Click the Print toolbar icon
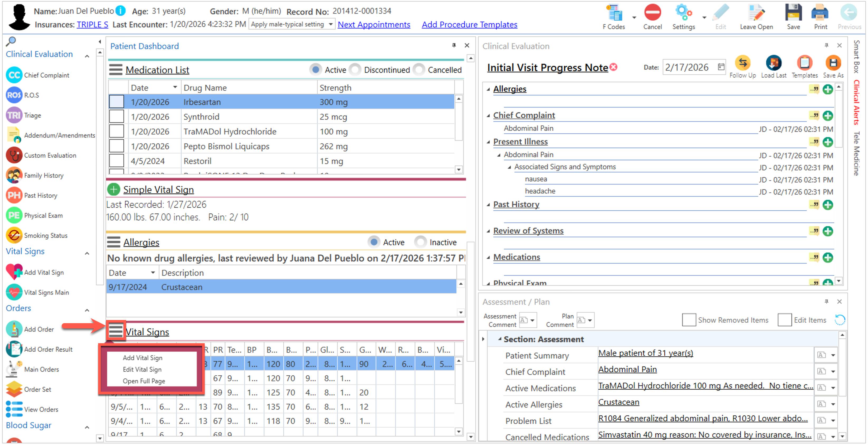 (x=820, y=13)
